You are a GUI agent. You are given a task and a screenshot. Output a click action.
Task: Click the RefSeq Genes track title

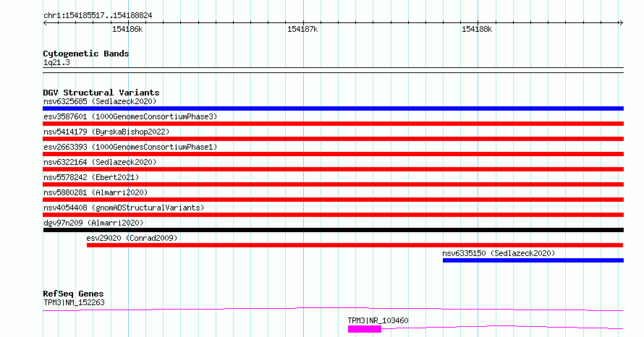(x=73, y=294)
